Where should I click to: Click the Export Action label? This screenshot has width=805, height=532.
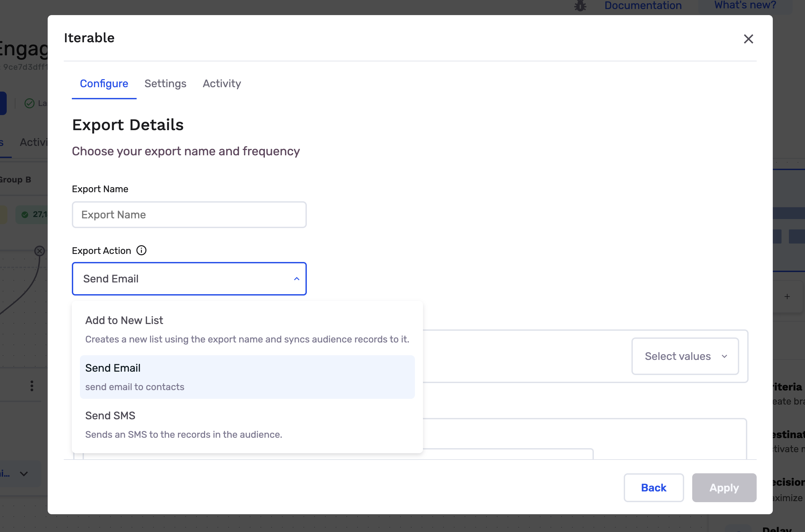[x=101, y=251]
